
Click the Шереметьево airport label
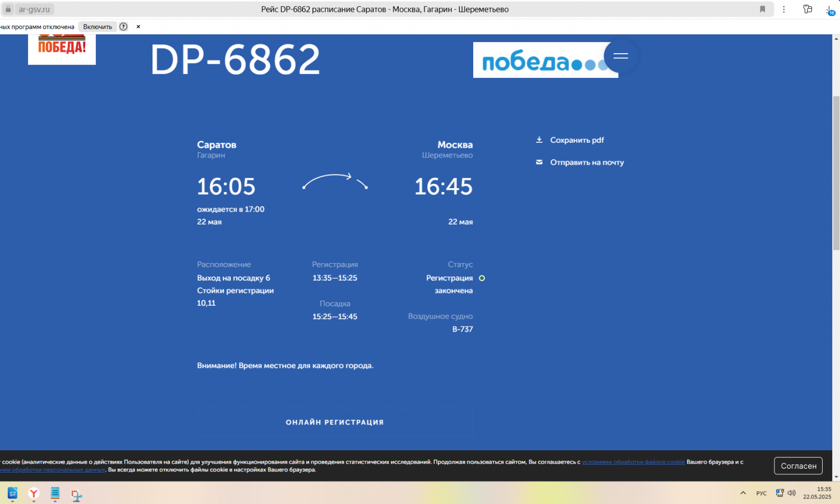pyautogui.click(x=447, y=155)
